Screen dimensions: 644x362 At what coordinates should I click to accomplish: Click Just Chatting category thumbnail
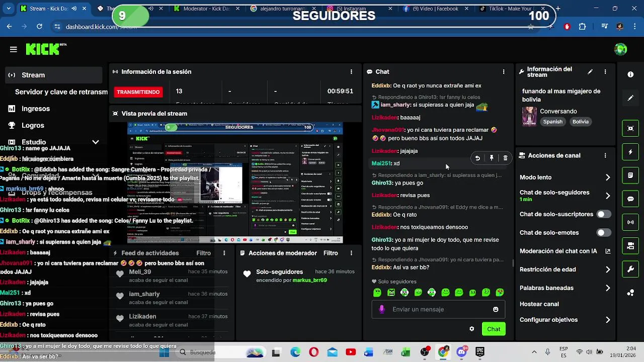[529, 117]
